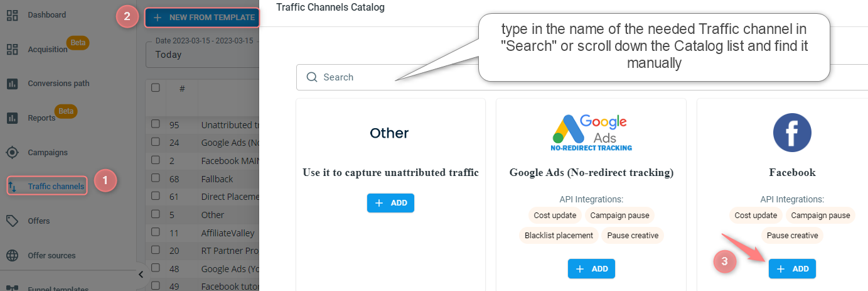Click the Acquisition sidebar icon
This screenshot has height=291, width=868.
tap(12, 50)
